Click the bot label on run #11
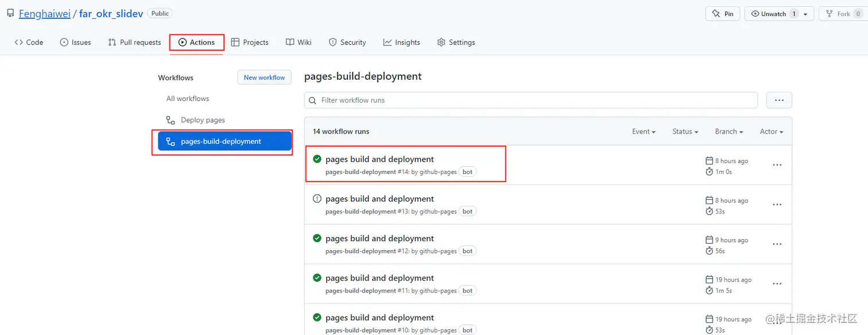 (x=468, y=291)
